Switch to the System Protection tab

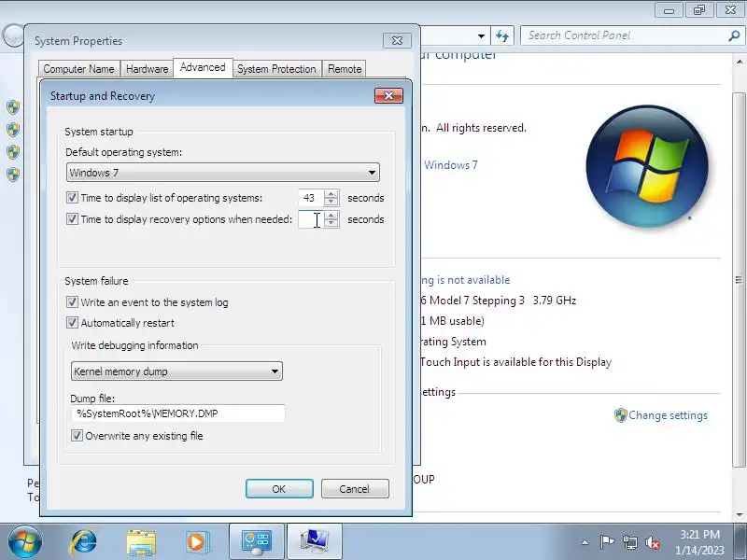tap(276, 69)
